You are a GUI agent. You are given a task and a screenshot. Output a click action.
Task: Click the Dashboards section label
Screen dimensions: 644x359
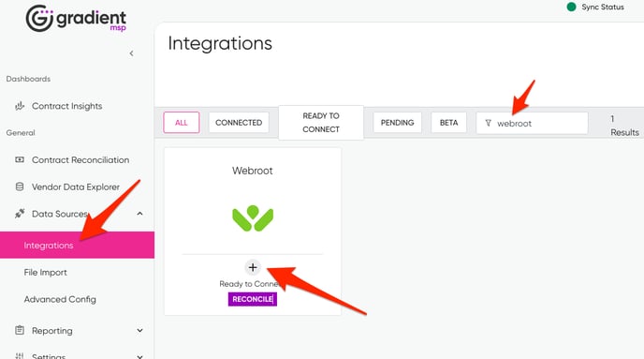[28, 79]
